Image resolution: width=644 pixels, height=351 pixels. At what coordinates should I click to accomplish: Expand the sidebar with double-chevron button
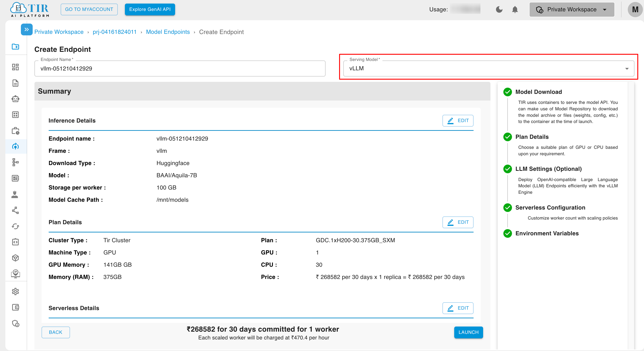coord(27,30)
